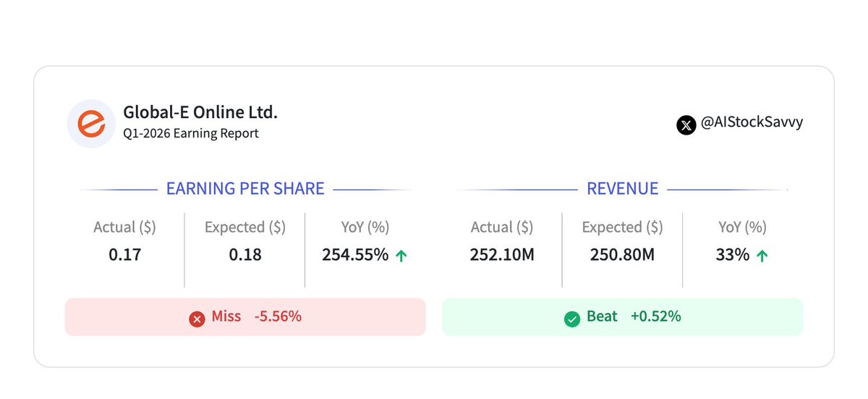Click the Expected ($) label above 250.80M
This screenshot has width=868, height=399.
pyautogui.click(x=623, y=227)
